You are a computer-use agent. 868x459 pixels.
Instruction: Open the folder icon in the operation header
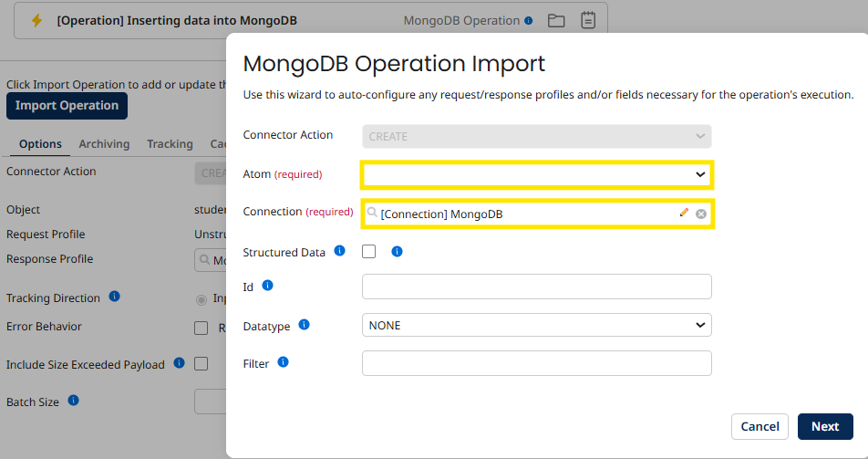(x=556, y=20)
